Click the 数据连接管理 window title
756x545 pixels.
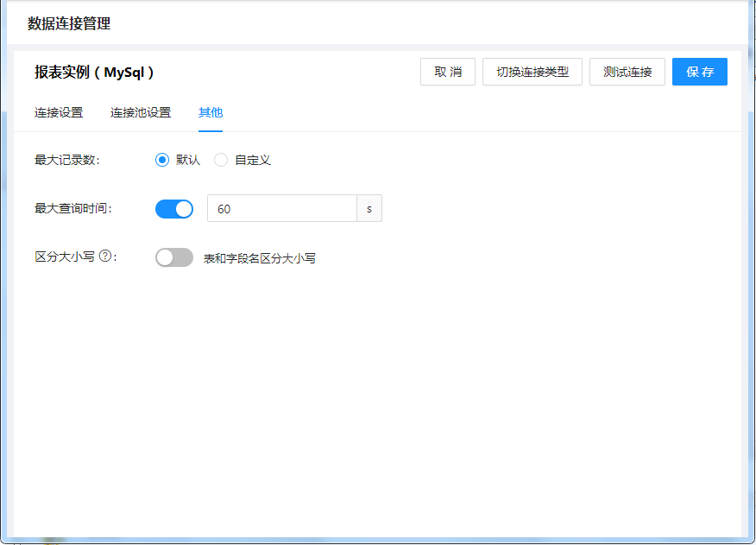pyautogui.click(x=69, y=24)
